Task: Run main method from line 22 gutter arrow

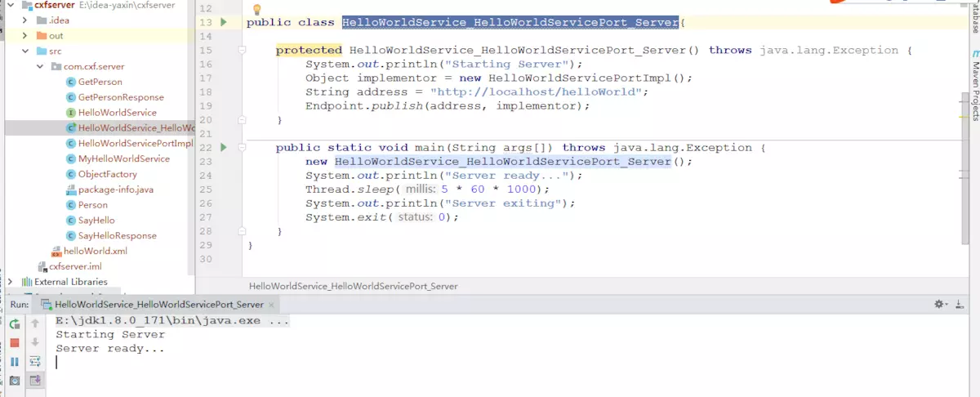Action: [223, 148]
